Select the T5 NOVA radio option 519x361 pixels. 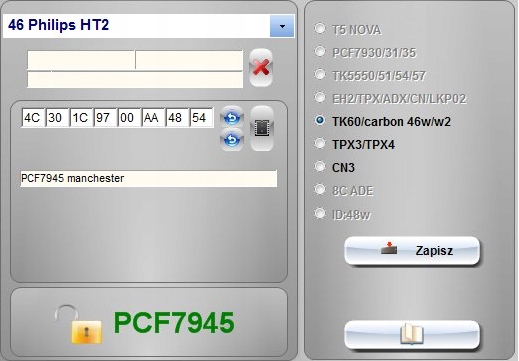click(320, 29)
